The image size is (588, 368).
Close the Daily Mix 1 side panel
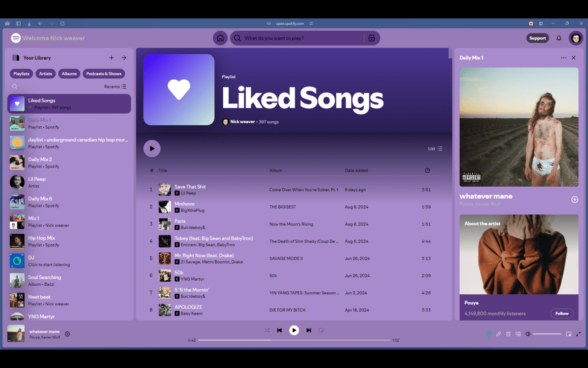(x=573, y=58)
